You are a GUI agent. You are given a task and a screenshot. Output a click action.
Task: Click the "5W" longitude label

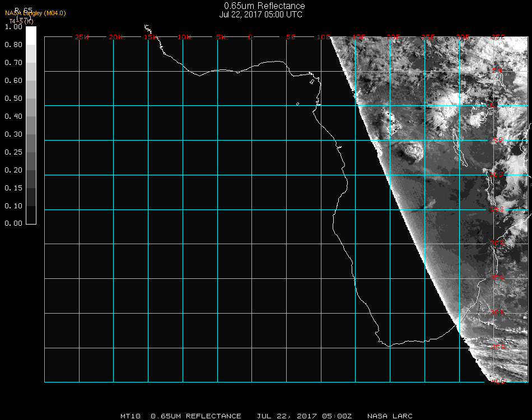coord(221,37)
